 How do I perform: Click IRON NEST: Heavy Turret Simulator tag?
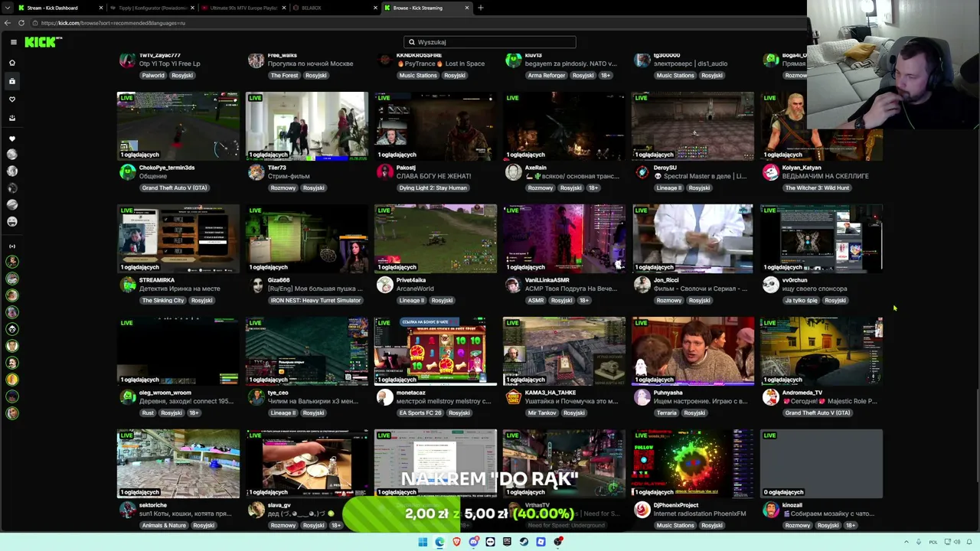point(315,301)
